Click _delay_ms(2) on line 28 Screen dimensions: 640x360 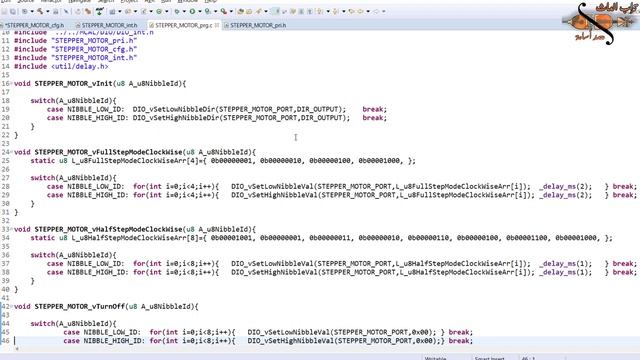click(x=565, y=187)
